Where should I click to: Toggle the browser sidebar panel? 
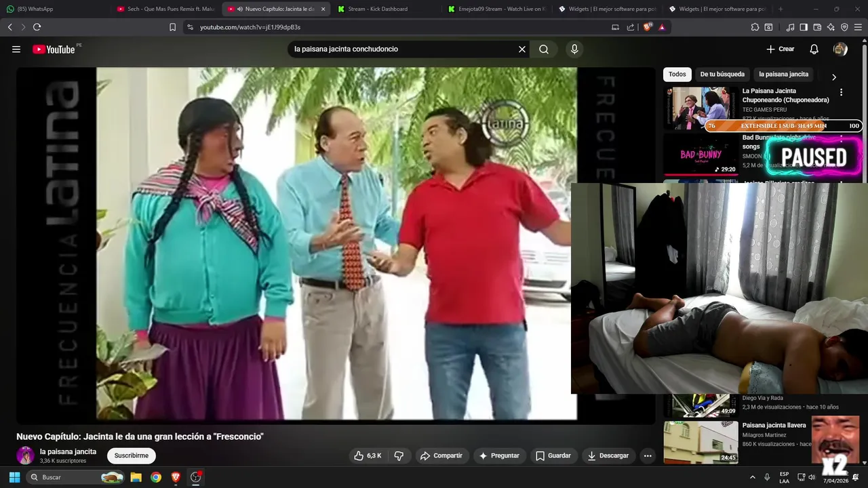coord(804,27)
